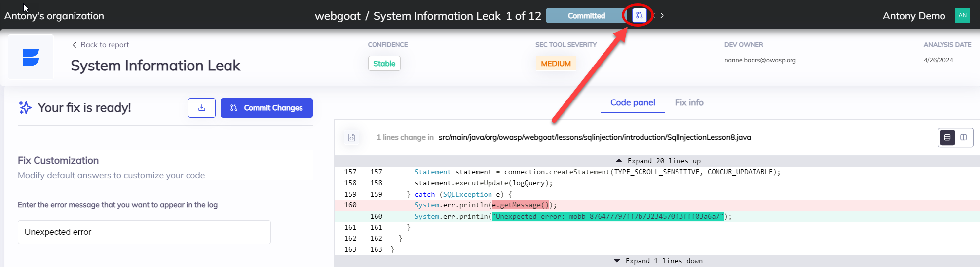Open the Code panel tab

[x=632, y=103]
